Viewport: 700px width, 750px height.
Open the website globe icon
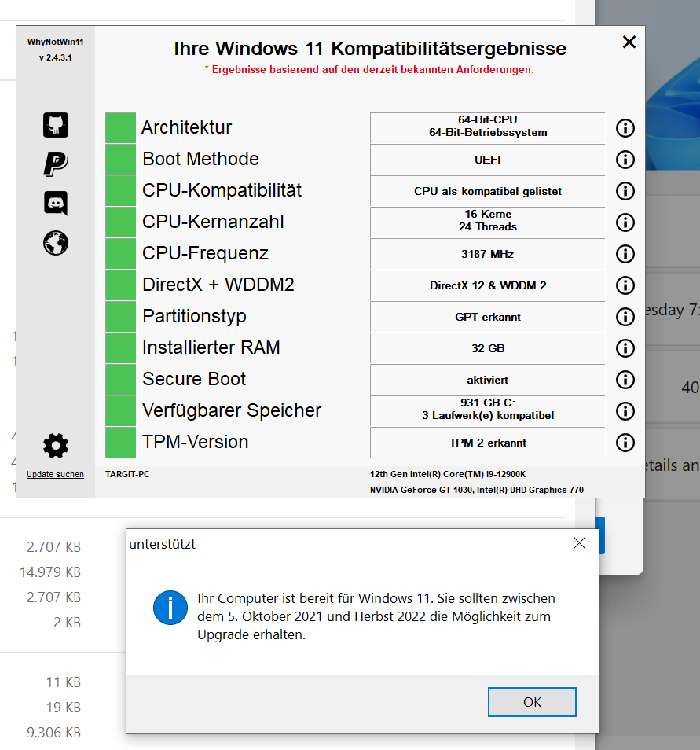56,243
